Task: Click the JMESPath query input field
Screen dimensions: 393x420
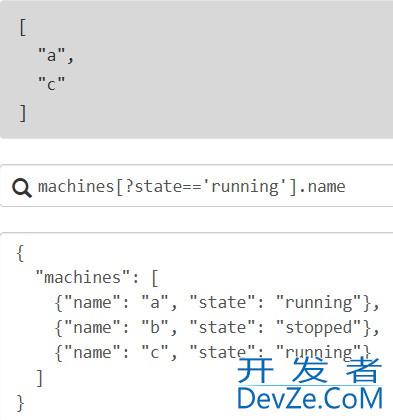Action: pyautogui.click(x=197, y=186)
